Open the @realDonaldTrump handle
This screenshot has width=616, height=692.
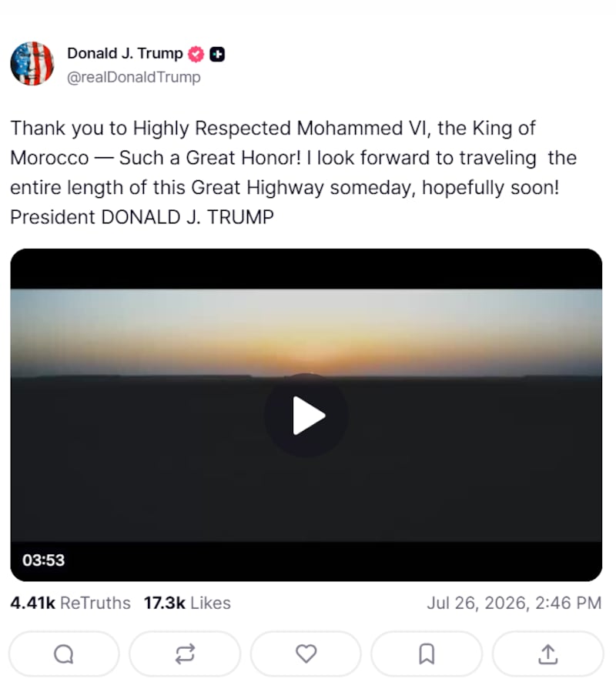pyautogui.click(x=134, y=77)
